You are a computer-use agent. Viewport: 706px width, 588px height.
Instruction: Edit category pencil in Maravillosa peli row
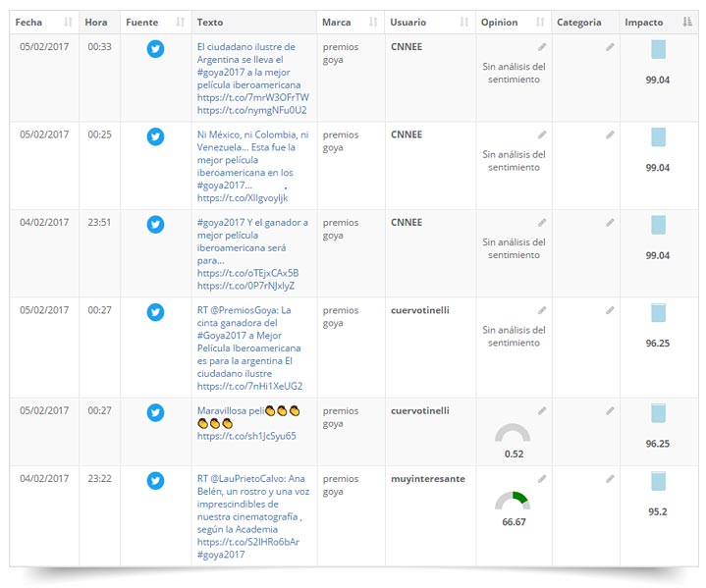click(x=610, y=410)
